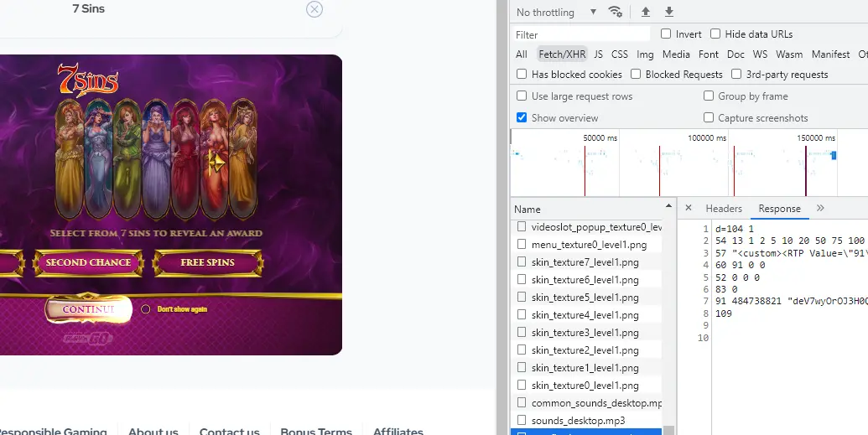Select the All request type filter
The height and width of the screenshot is (435, 868).
522,54
